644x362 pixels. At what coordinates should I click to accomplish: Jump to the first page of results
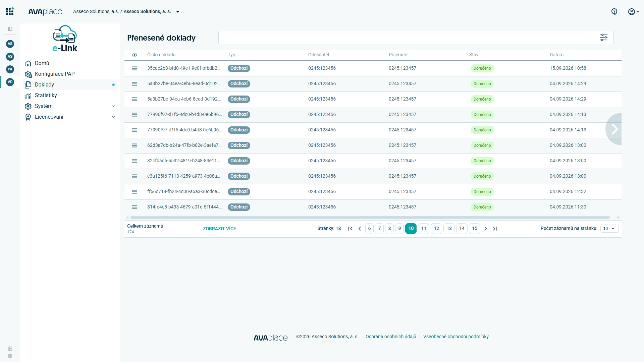[350, 229]
